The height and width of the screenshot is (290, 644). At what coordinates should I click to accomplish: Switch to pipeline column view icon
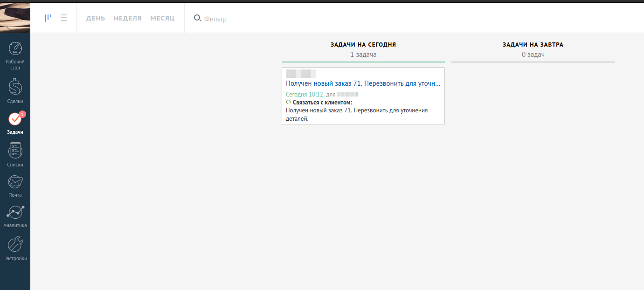(x=48, y=18)
